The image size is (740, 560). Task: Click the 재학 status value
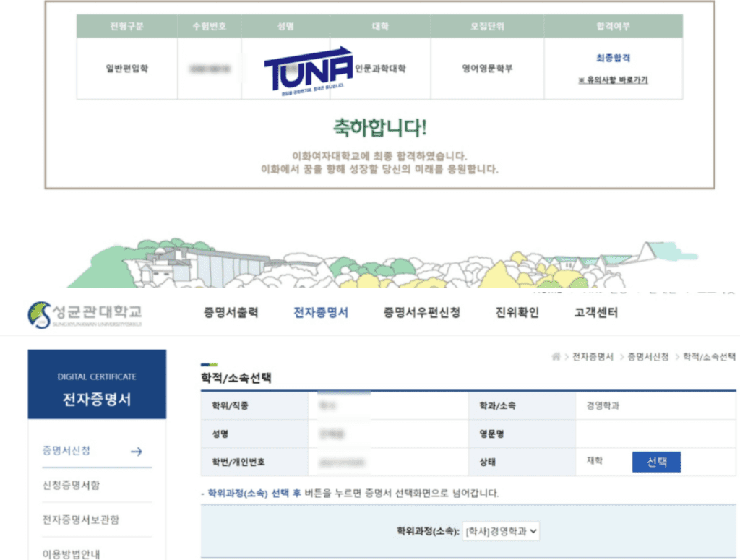click(x=595, y=460)
